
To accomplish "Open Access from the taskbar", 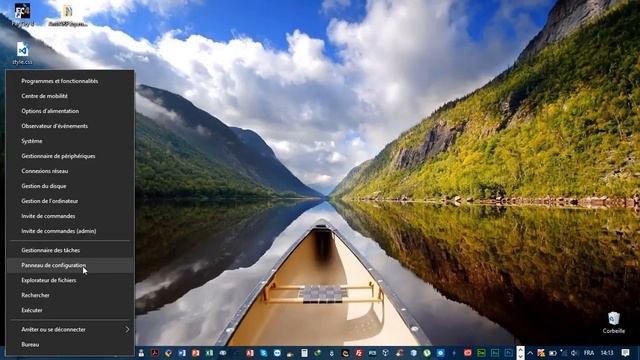I will (250, 353).
